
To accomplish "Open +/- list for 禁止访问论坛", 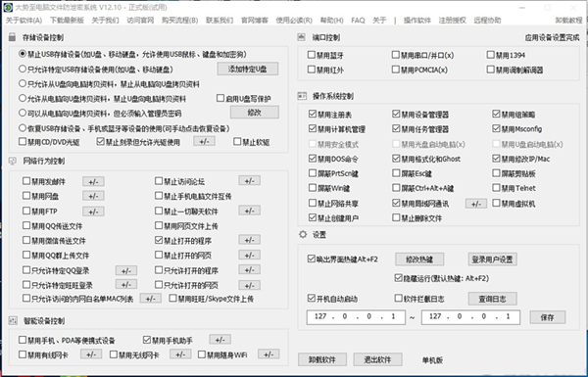I will coord(249,181).
